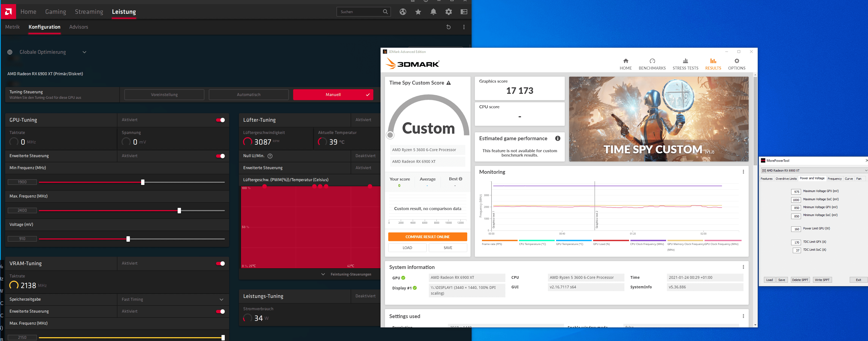Image resolution: width=868 pixels, height=341 pixels.
Task: Click the Min Frequenz slider handle
Action: 142,182
